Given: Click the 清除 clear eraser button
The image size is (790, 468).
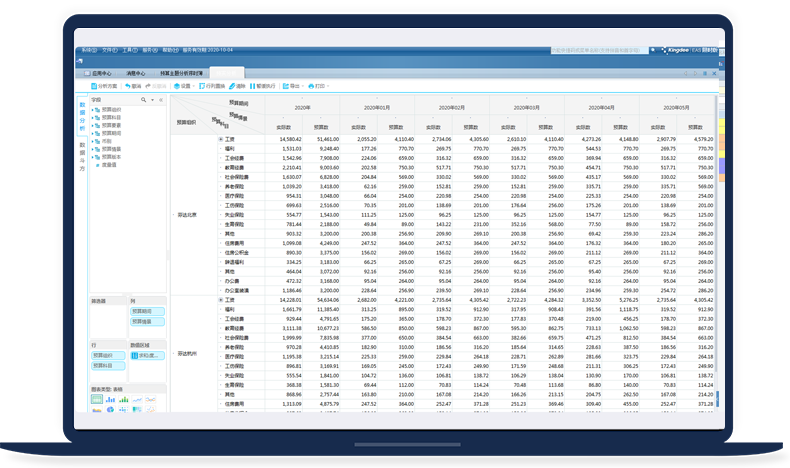Looking at the screenshot, I should pos(237,86).
